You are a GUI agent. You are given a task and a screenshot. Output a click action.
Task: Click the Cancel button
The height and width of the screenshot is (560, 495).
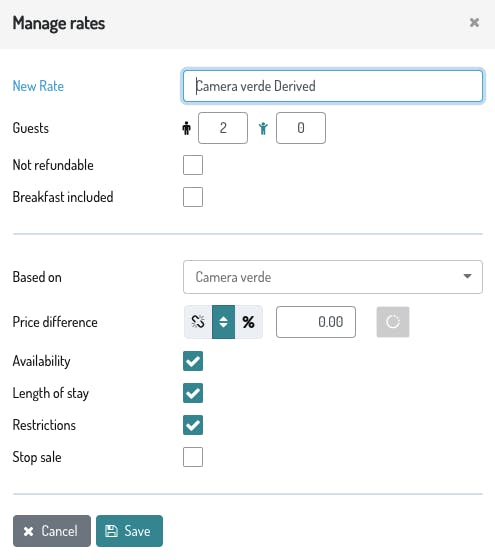coord(52,531)
